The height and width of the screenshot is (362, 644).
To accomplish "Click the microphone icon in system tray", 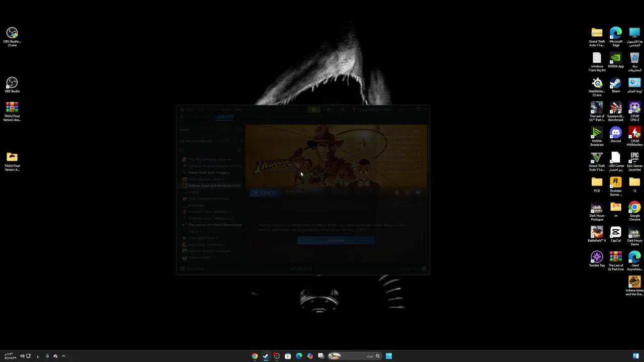I will click(x=47, y=356).
